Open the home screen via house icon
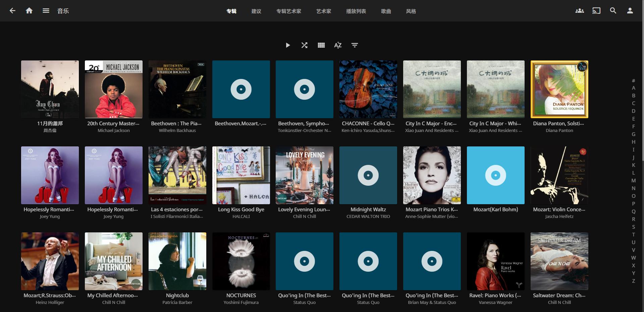The image size is (644, 312). click(x=29, y=11)
